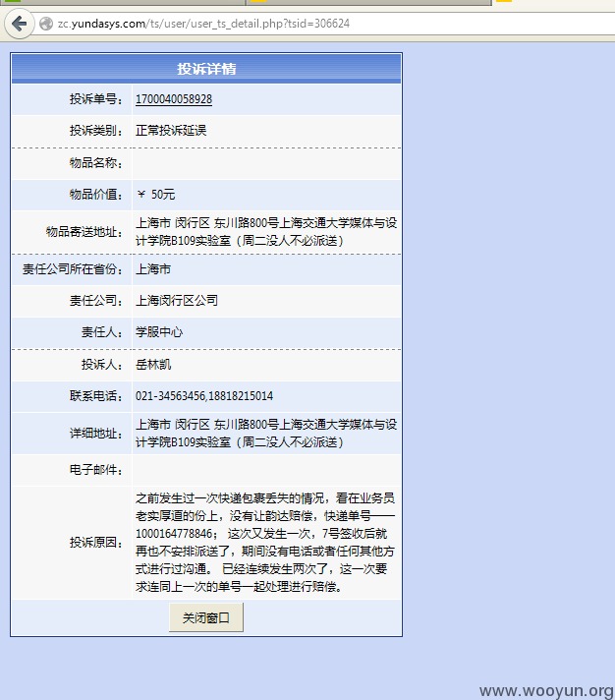This screenshot has height=700, width=615.
Task: Click the 责任公司所在省份 label
Action: click(x=72, y=269)
